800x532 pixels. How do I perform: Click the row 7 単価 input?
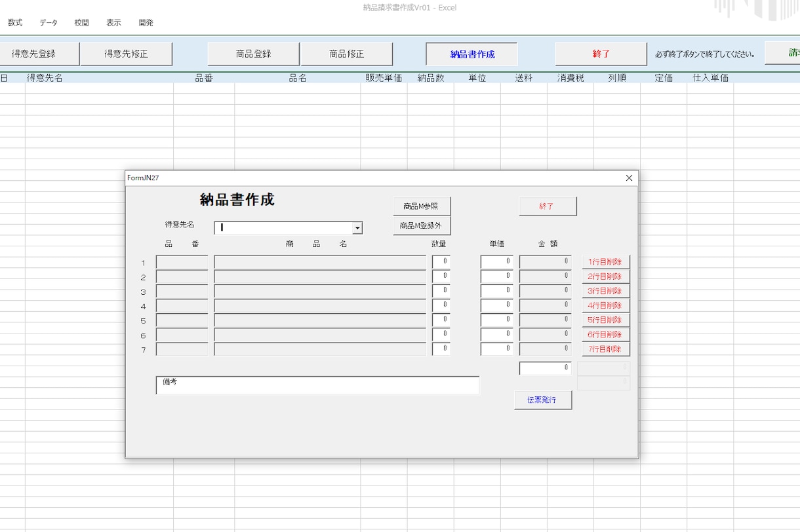tap(497, 349)
